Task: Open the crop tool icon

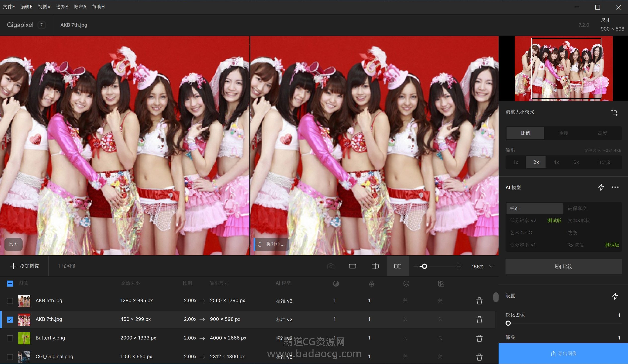Action: tap(615, 112)
